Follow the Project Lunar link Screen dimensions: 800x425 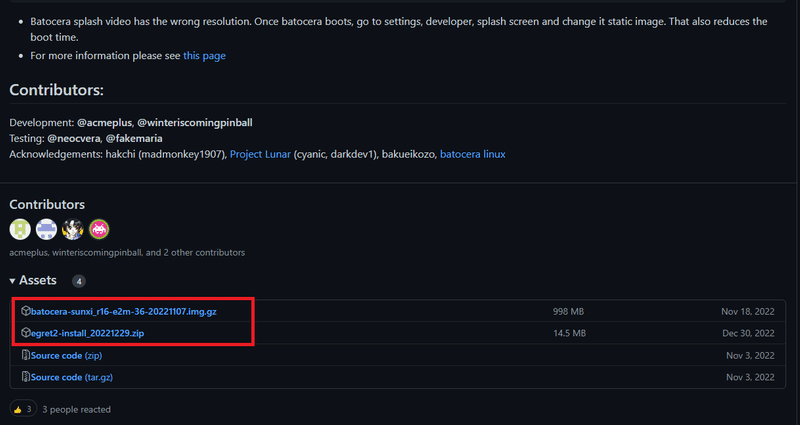click(260, 154)
